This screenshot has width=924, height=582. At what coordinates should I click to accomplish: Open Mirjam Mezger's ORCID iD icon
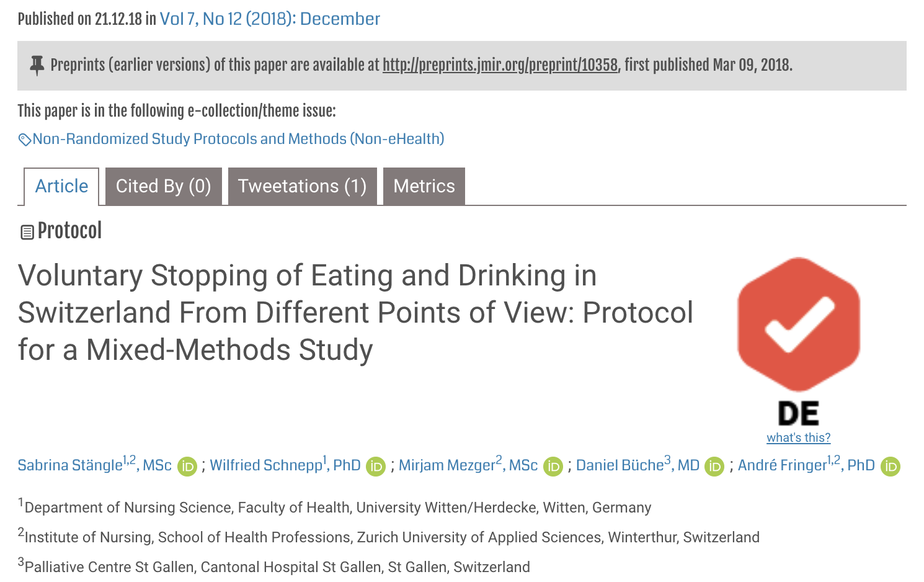(553, 467)
